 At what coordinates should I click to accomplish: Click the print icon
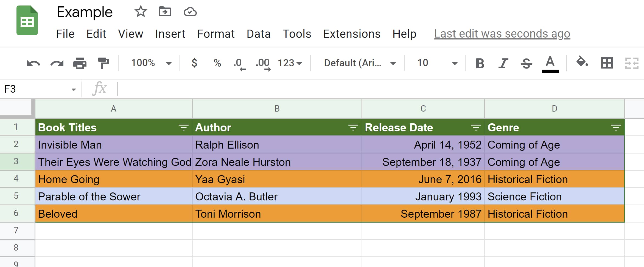point(80,63)
